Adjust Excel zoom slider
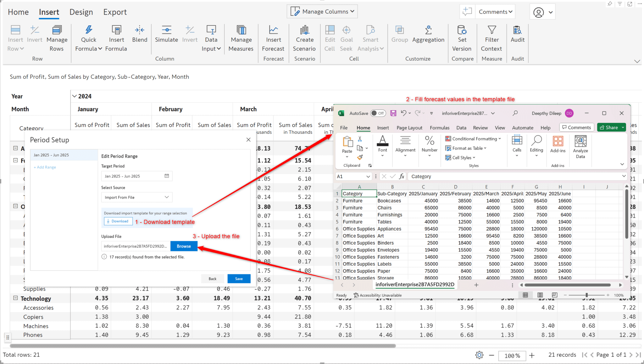 (586, 295)
